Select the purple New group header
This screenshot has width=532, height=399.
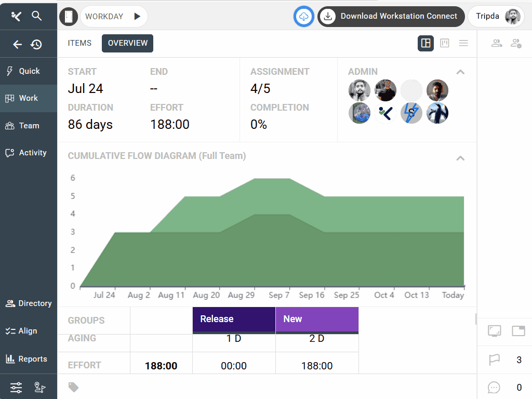tap(317, 319)
